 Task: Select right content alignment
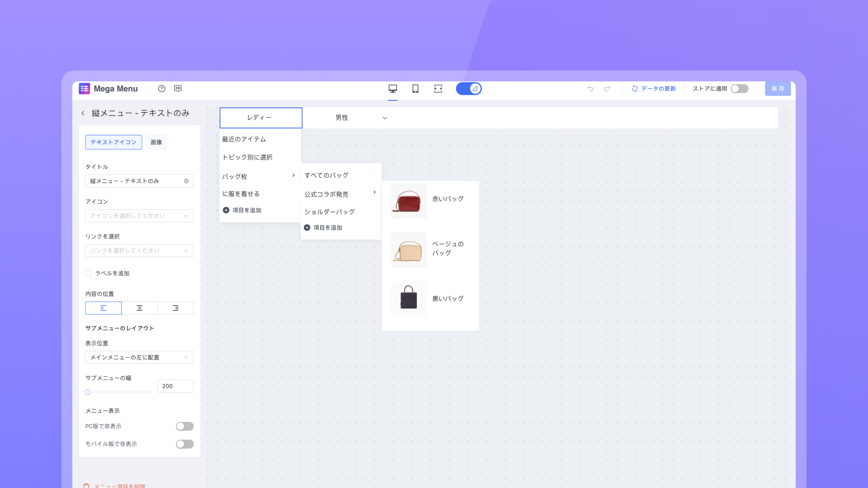[176, 308]
